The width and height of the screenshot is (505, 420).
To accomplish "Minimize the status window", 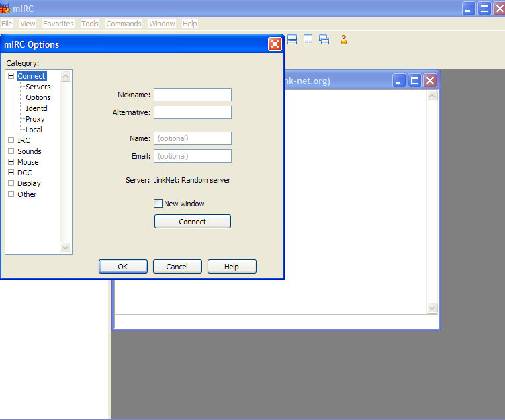I will [x=399, y=81].
